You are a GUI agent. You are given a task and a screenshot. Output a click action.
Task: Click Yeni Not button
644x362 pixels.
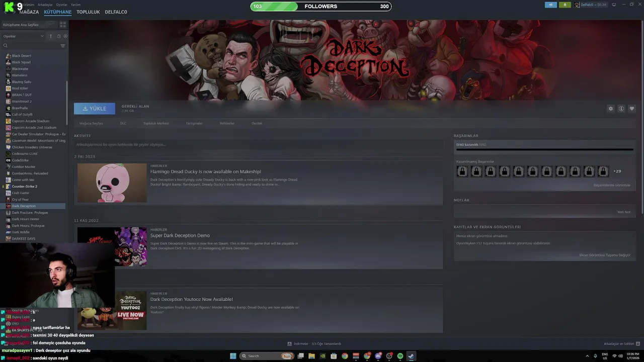[x=624, y=212]
